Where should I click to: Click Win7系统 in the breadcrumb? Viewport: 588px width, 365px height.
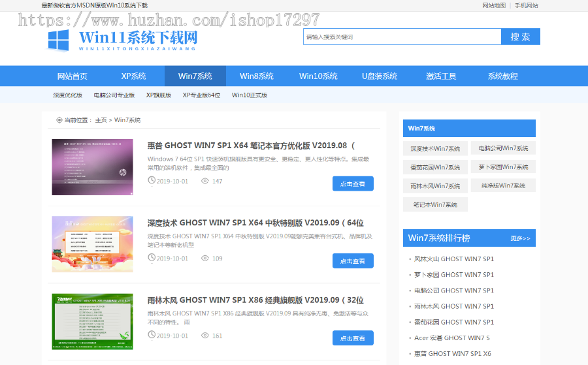pos(127,120)
